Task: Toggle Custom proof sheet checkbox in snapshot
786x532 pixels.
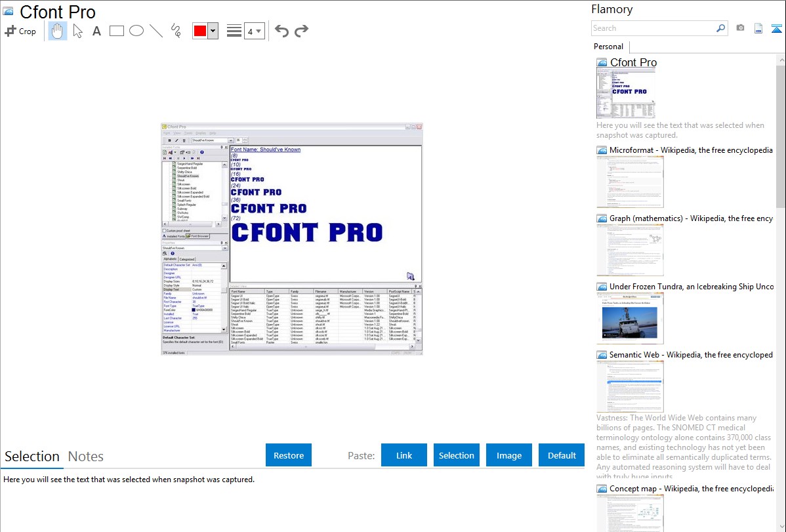Action: click(164, 231)
